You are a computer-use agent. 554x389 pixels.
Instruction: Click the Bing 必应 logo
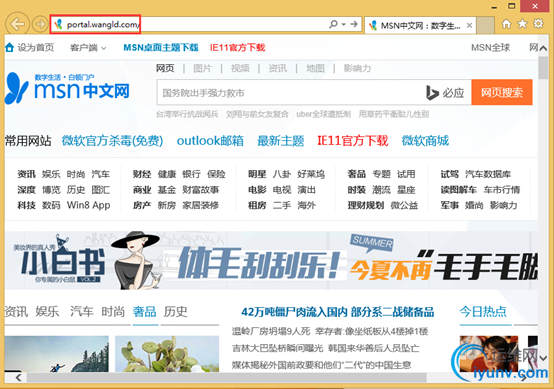pyautogui.click(x=445, y=93)
